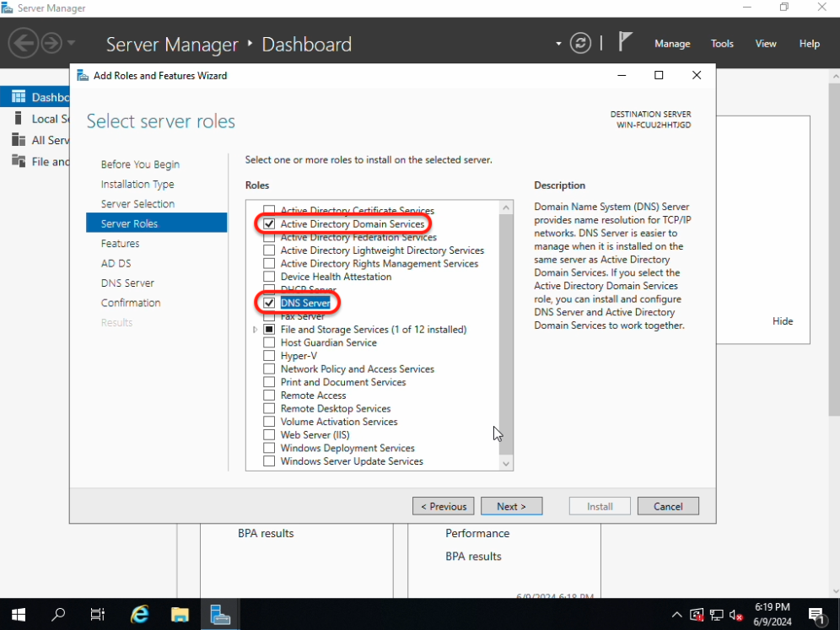Screen dimensions: 840x630
Task: Check Windows Server Update Services
Action: tap(269, 460)
